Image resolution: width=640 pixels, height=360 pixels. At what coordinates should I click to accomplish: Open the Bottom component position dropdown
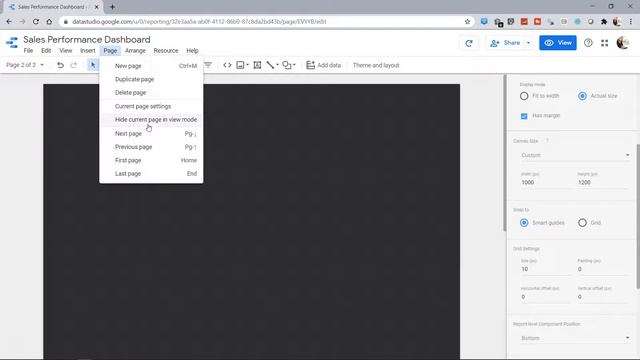coord(575,338)
